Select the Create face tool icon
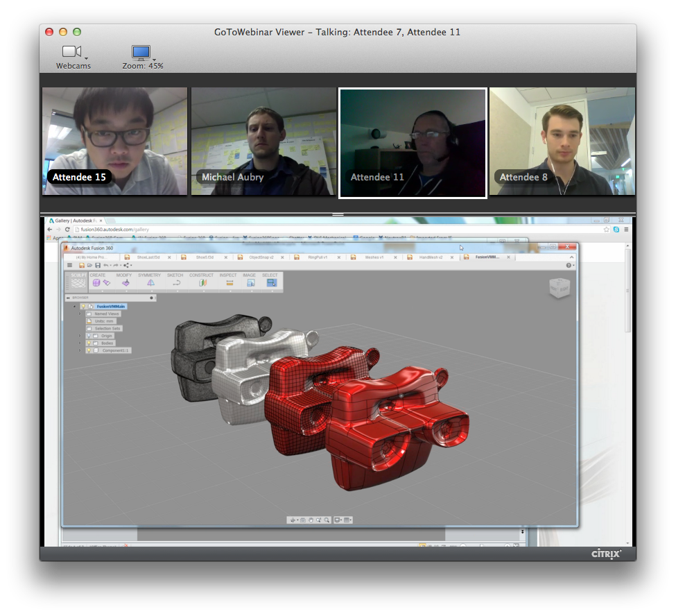The image size is (676, 616). click(107, 283)
